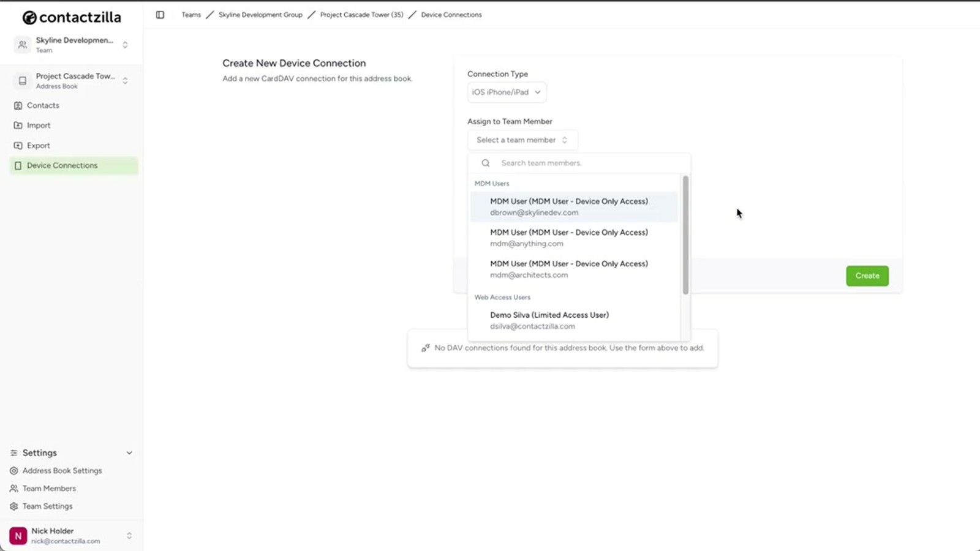The image size is (980, 551).
Task: Toggle the sidebar panel icon
Action: click(x=160, y=15)
